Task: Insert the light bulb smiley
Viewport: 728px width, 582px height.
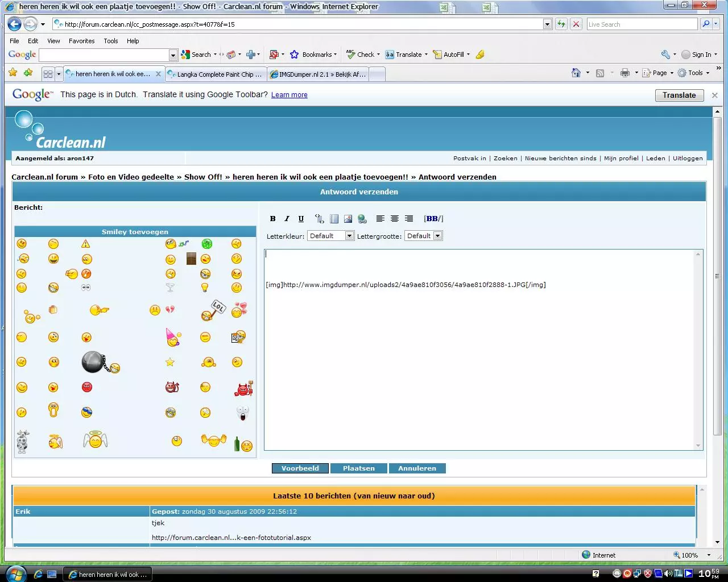Action: pyautogui.click(x=205, y=288)
